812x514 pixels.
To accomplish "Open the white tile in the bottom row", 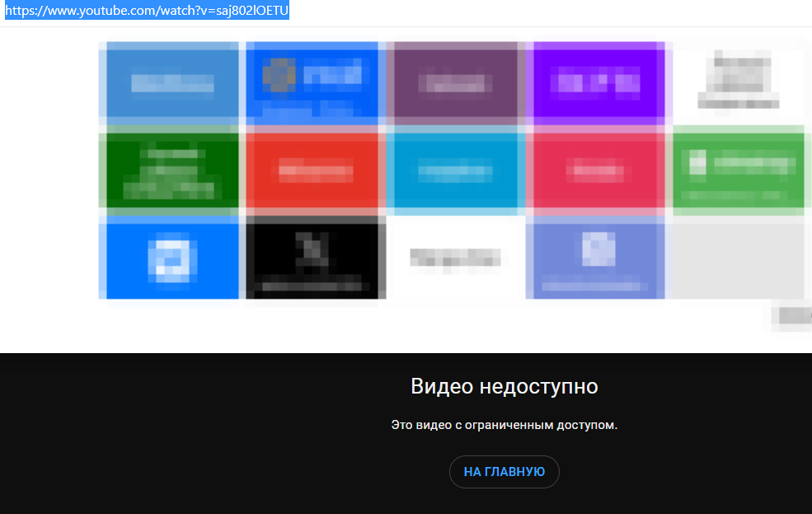I will pyautogui.click(x=454, y=258).
